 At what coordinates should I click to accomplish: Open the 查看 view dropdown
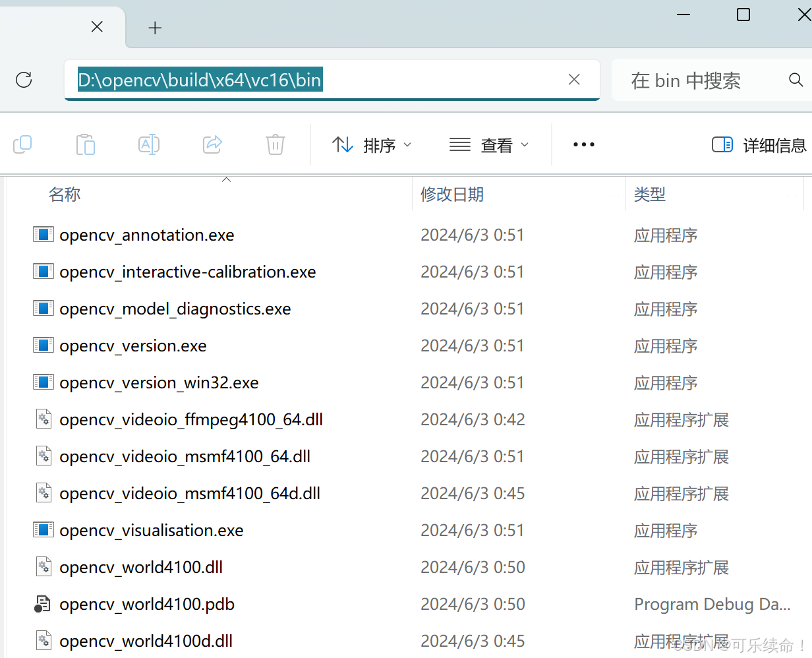489,145
